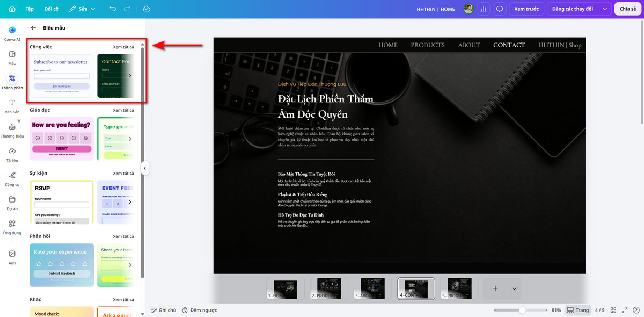Image resolution: width=644 pixels, height=317 pixels.
Task: Click HHTHIN | Shop nav text
Action: [x=560, y=45]
